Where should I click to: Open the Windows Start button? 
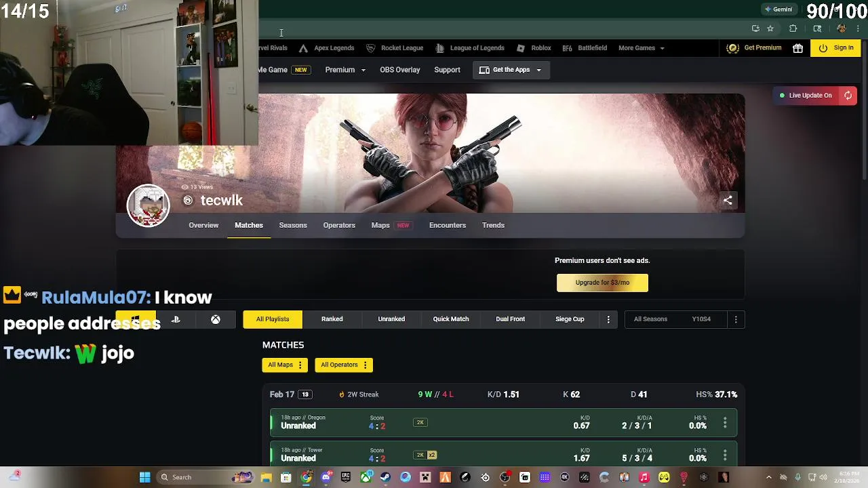[144, 477]
